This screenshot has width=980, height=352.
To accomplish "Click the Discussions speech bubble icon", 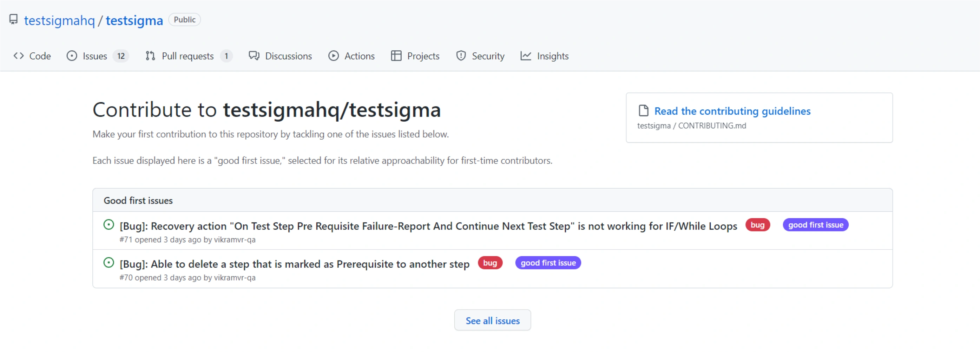I will click(254, 56).
